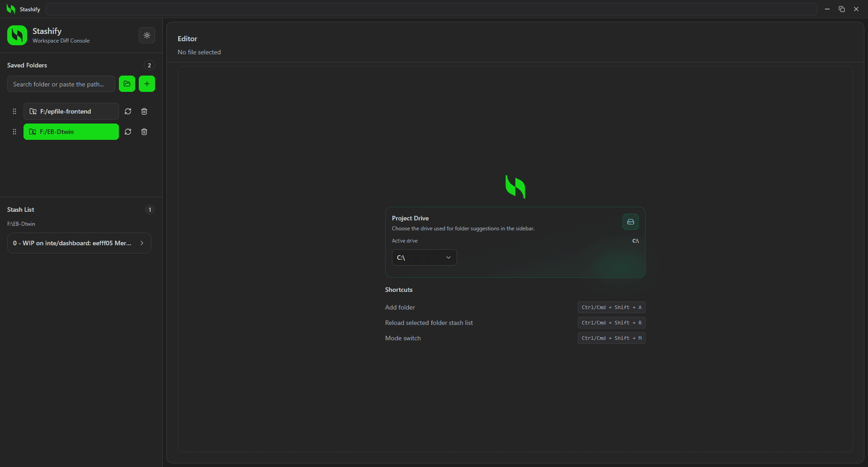Click the search folder or paste path field
This screenshot has height=467, width=868.
[x=61, y=84]
